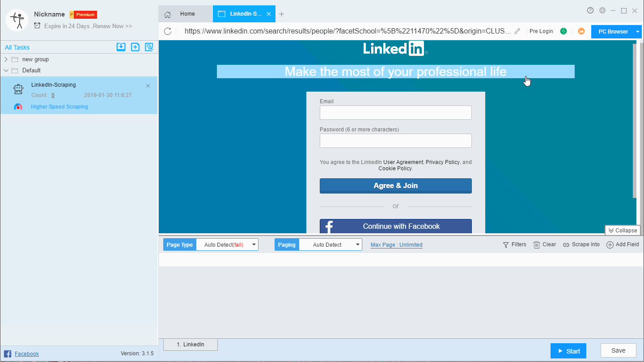This screenshot has width=644, height=362.
Task: Refresh the page with the reload icon
Action: pyautogui.click(x=168, y=31)
